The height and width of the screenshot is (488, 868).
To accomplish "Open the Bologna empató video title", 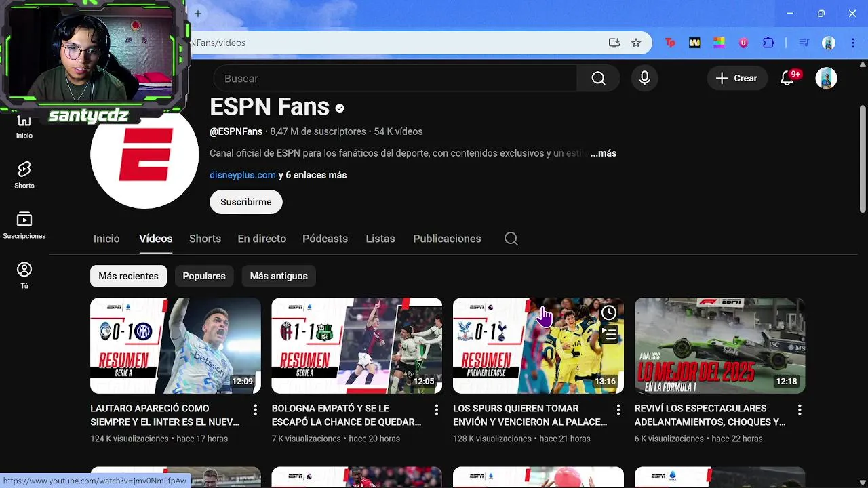I will pyautogui.click(x=347, y=415).
